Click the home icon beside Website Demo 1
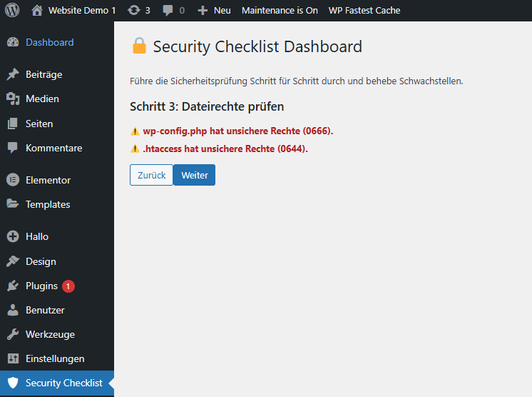532x397 pixels. (x=37, y=11)
